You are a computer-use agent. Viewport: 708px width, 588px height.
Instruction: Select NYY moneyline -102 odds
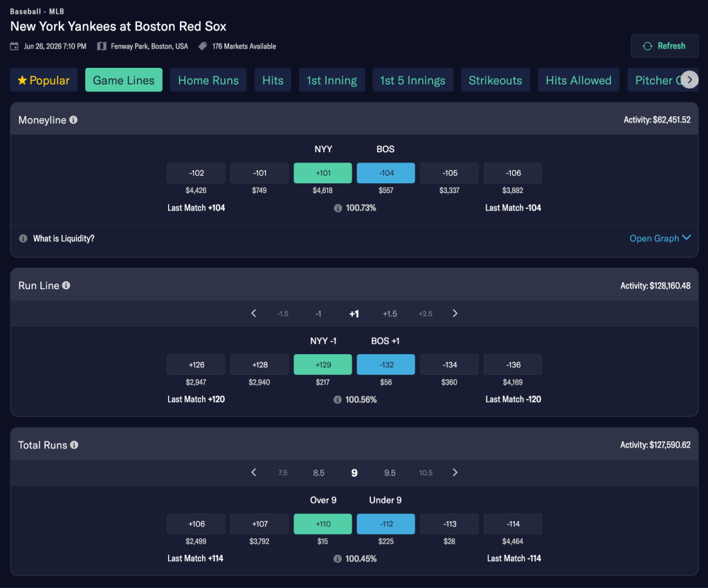pos(196,173)
